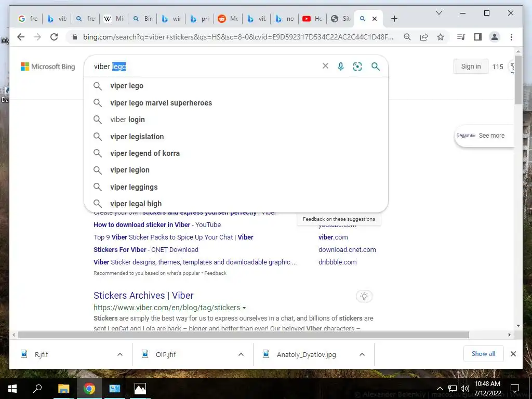This screenshot has width=532, height=399.
Task: Open a new tab with plus button
Action: coord(394,19)
